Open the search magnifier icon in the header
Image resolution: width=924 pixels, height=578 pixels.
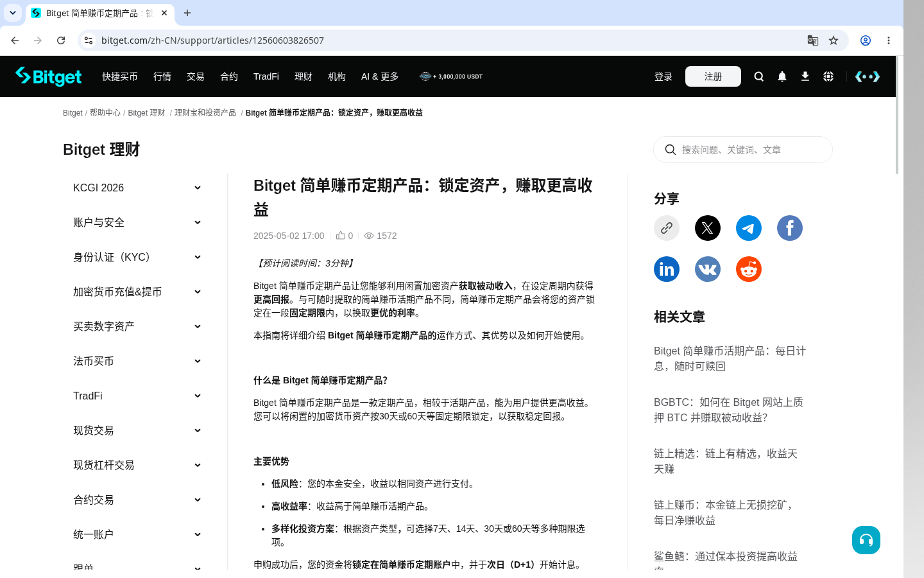(x=759, y=76)
